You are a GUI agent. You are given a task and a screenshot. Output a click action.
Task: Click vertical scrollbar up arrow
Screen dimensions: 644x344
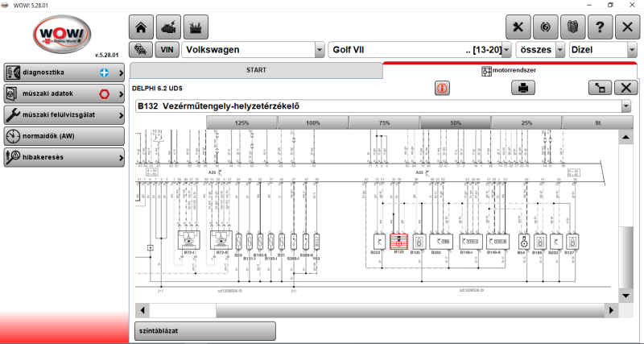click(625, 137)
